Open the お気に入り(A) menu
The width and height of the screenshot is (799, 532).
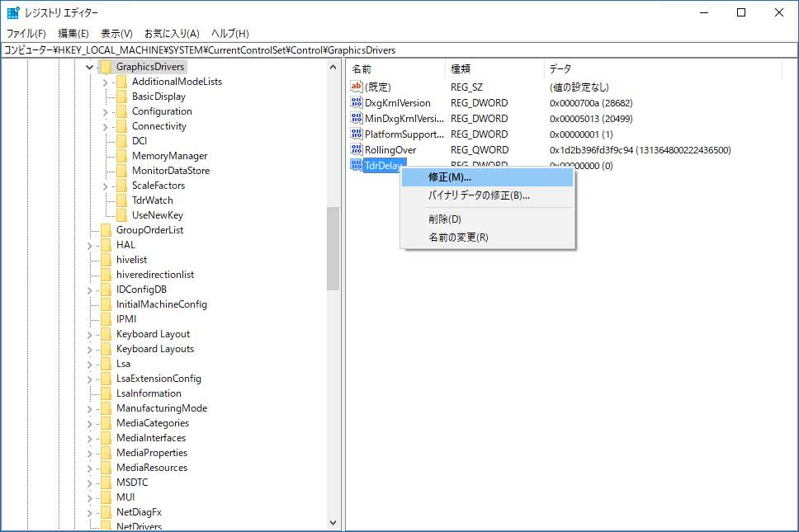coord(172,34)
